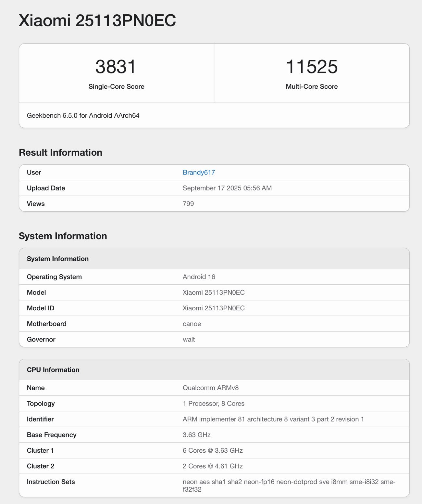Click the instruction sets value starting with neon aes

click(x=289, y=485)
